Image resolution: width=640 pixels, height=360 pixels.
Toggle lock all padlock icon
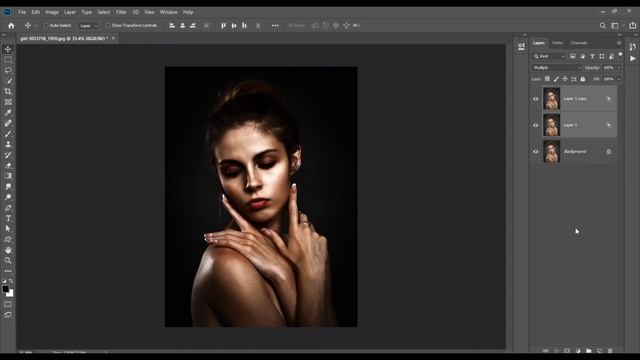pos(582,79)
